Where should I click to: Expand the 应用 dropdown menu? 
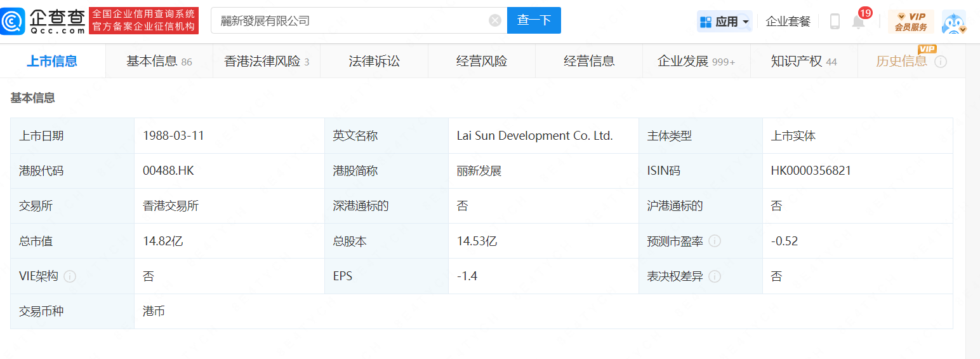[x=724, y=22]
